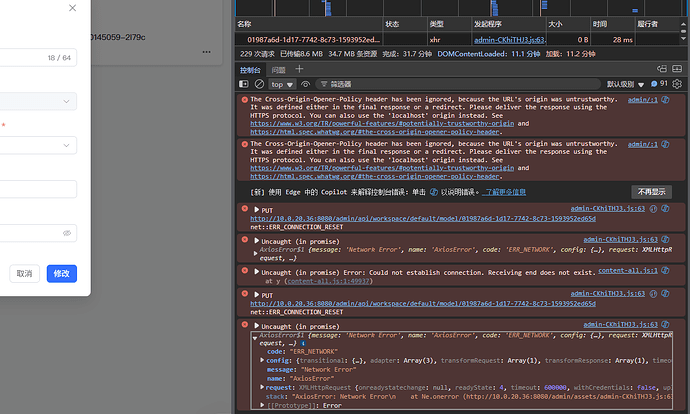Switch to the 控制台 console tab
The width and height of the screenshot is (690, 414).
click(x=250, y=70)
